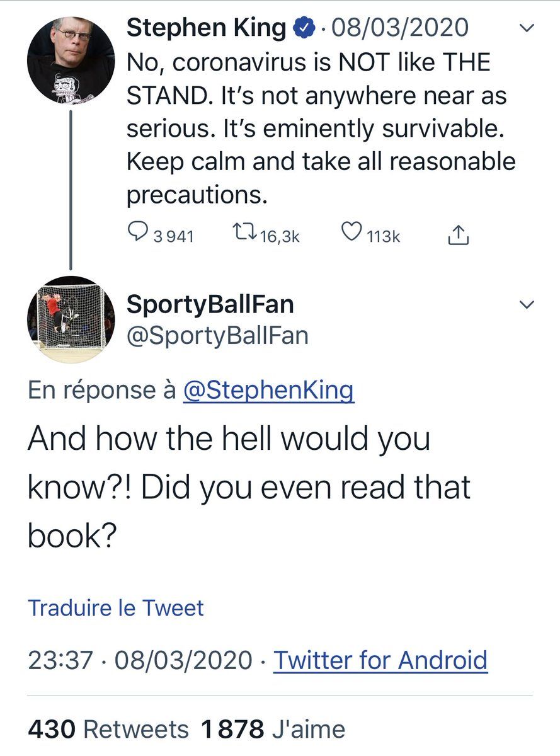This screenshot has width=560, height=756.
Task: Show the 1878 J'aime likes list
Action: coord(273,730)
